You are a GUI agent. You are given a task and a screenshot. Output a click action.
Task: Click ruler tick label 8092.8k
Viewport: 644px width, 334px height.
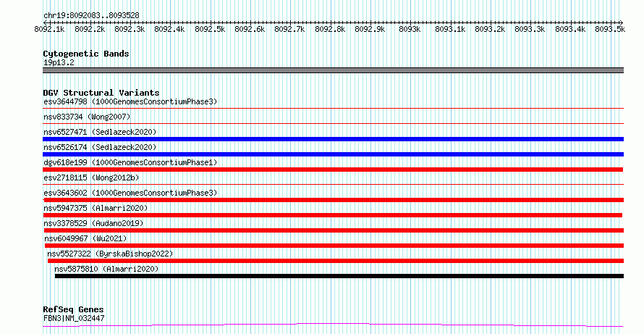(330, 29)
